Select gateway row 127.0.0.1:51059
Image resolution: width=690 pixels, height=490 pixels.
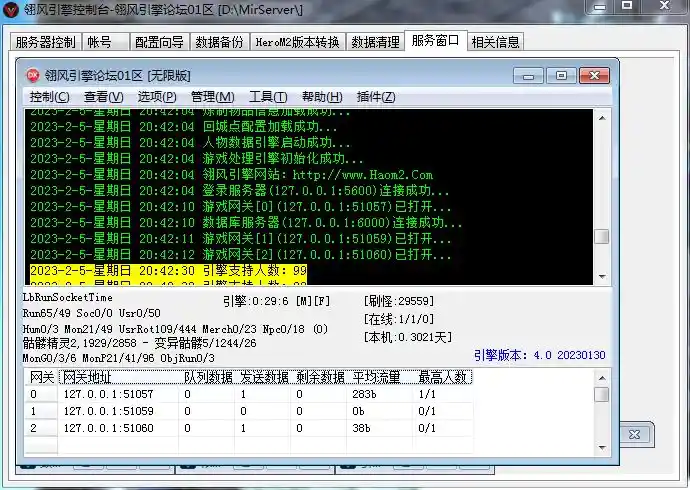point(249,411)
